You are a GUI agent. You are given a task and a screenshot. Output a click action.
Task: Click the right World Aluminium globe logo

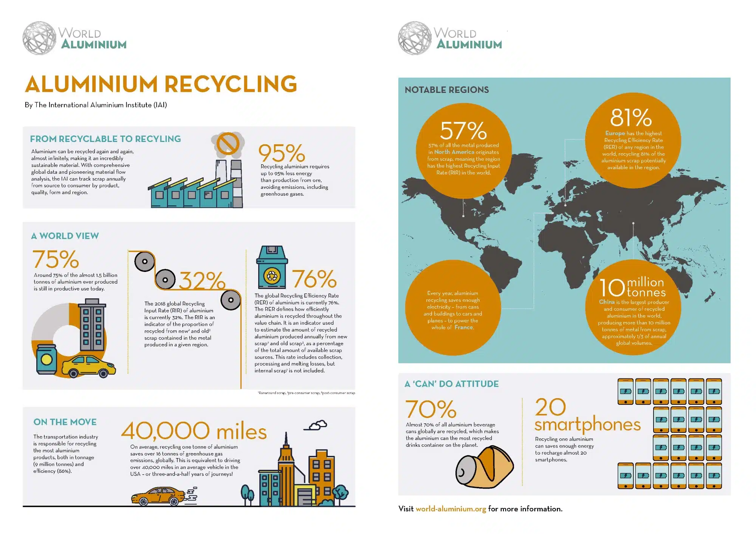pyautogui.click(x=415, y=38)
